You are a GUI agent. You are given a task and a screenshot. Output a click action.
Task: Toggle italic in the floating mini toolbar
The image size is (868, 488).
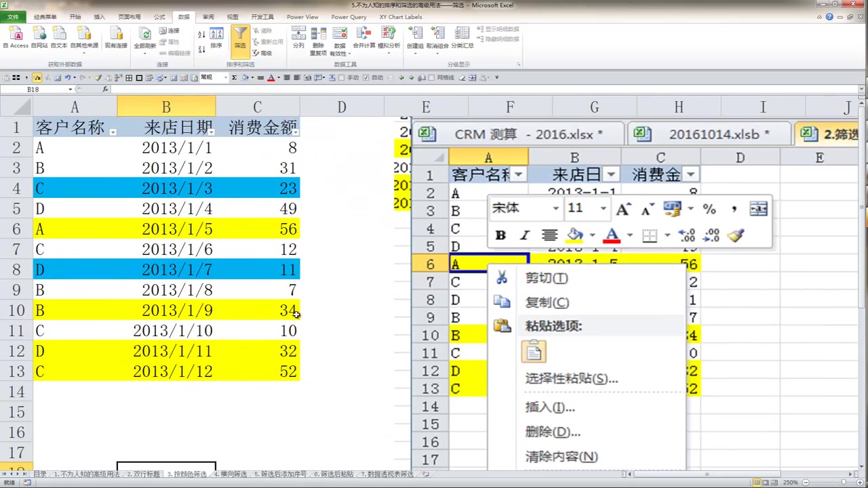524,235
